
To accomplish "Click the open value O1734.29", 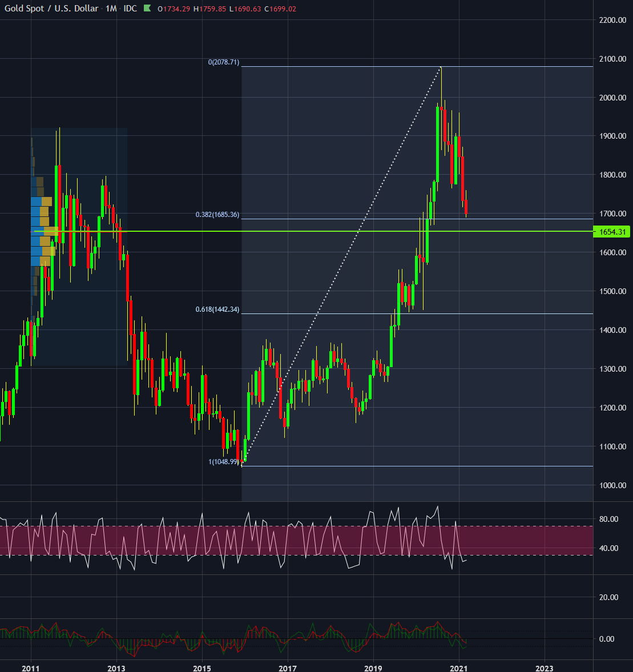I will point(174,9).
